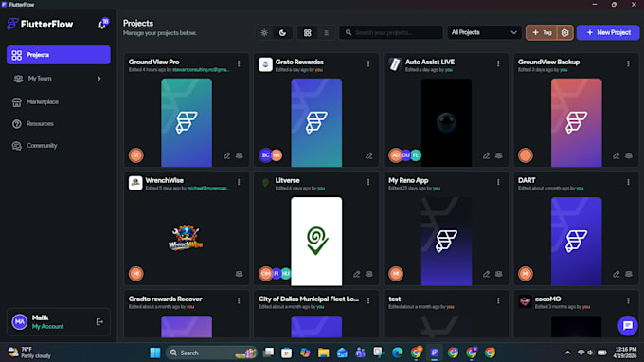The image size is (644, 362).
Task: Click the MA profile avatar
Action: pyautogui.click(x=19, y=322)
